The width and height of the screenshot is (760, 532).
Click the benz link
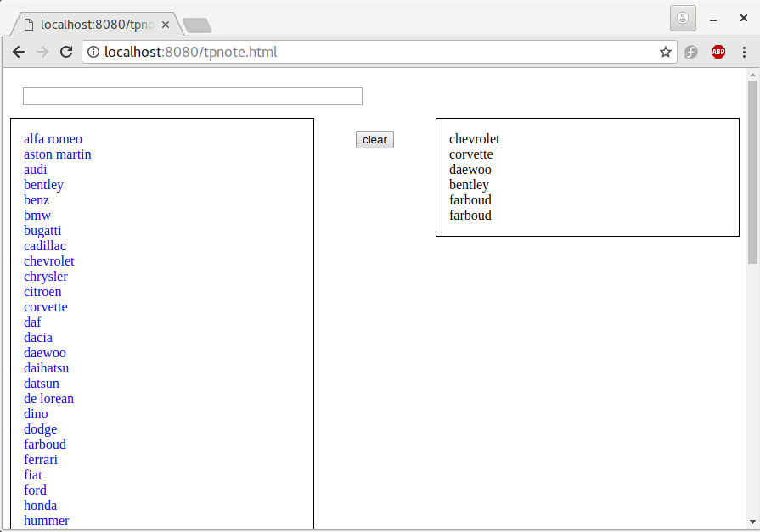coord(37,200)
